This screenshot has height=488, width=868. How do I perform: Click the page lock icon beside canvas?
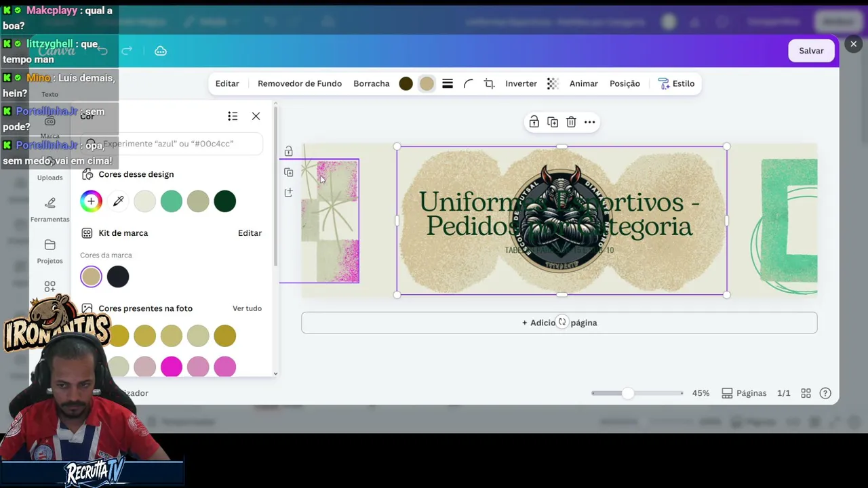click(288, 151)
